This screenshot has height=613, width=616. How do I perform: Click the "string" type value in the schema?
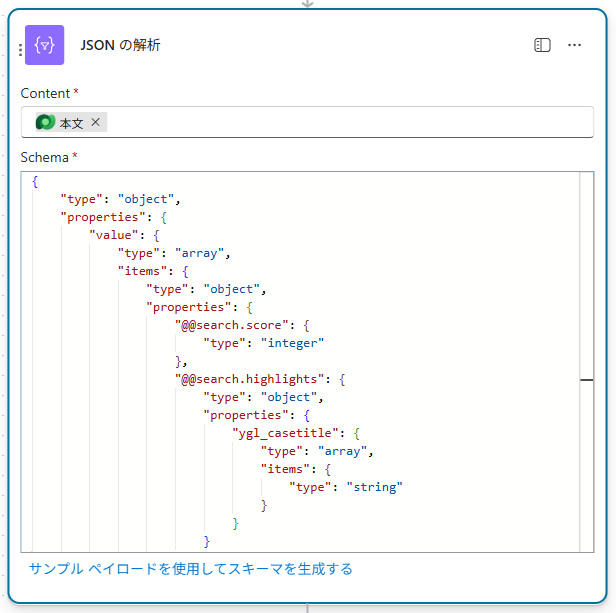point(374,487)
